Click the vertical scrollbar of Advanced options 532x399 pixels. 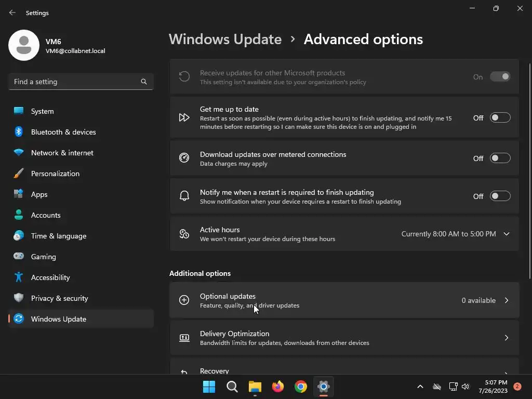point(530,170)
